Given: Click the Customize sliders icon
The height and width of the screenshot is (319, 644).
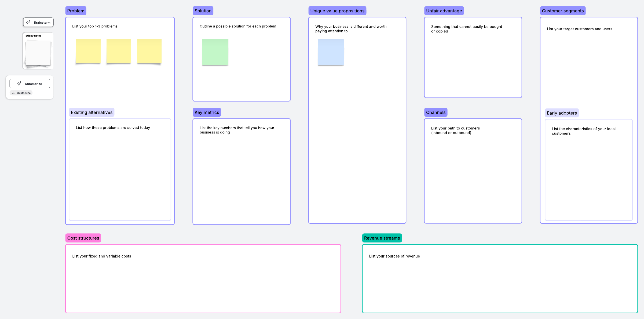Looking at the screenshot, I should pyautogui.click(x=13, y=93).
